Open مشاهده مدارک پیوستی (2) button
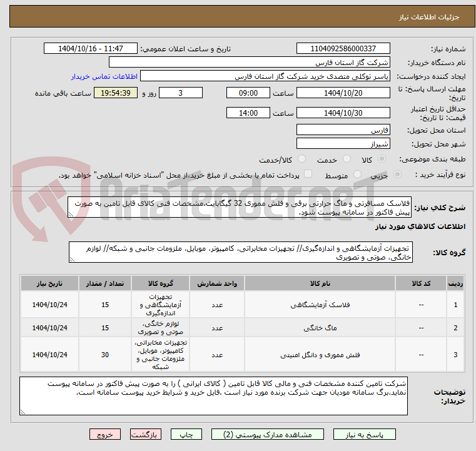Viewport: 476px width, 451px height. pos(268,434)
